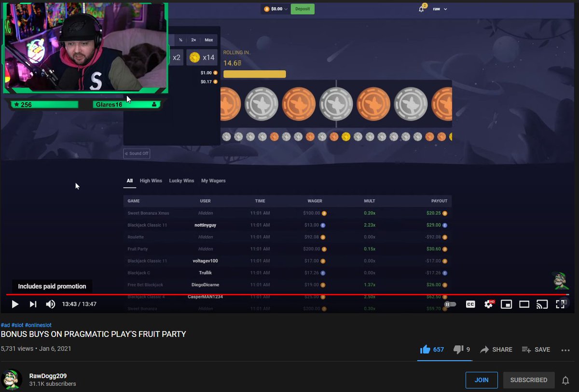This screenshot has height=392, width=579.
Task: Open the #ad hashtag
Action: point(5,325)
